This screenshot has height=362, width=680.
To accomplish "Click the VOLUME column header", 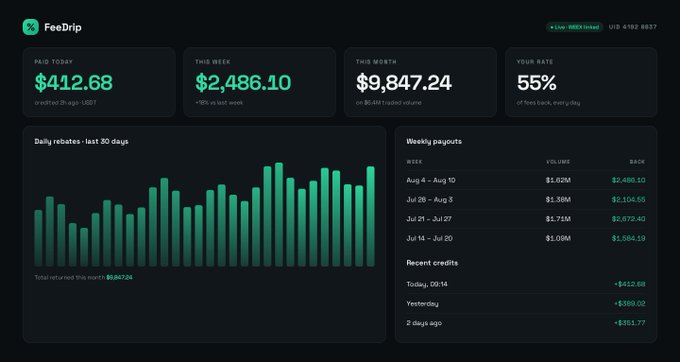I will [558, 162].
